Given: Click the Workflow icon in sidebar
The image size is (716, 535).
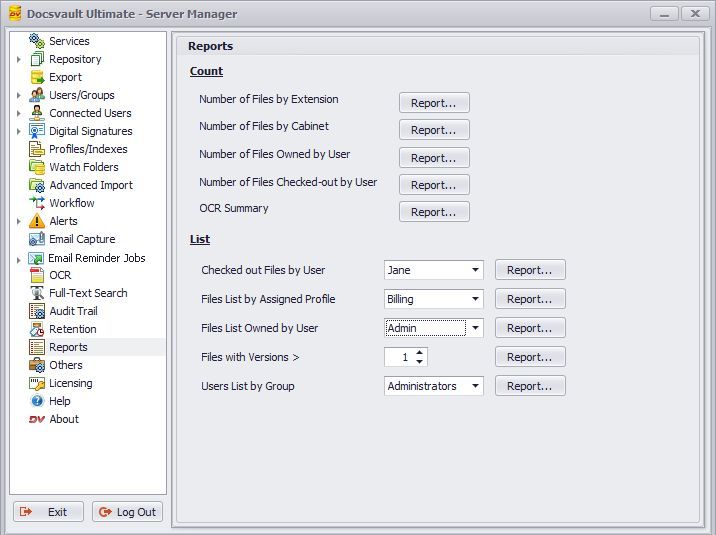Looking at the screenshot, I should [x=37, y=203].
